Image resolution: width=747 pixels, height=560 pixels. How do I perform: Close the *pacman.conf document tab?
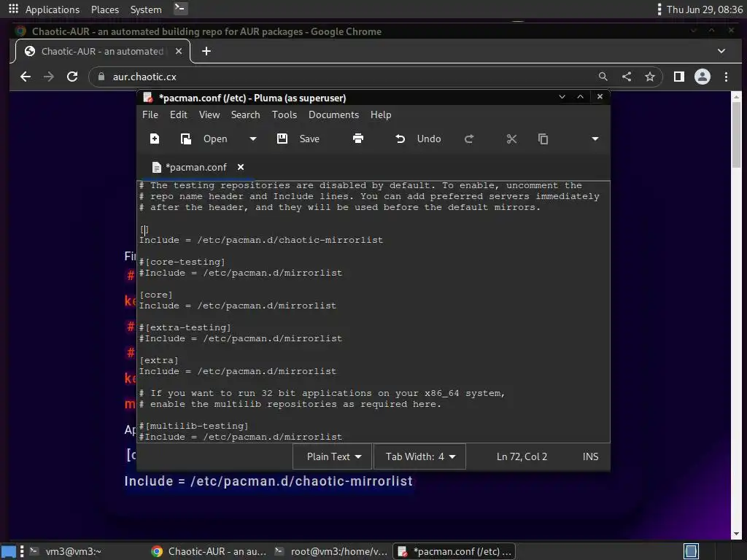[x=241, y=167]
